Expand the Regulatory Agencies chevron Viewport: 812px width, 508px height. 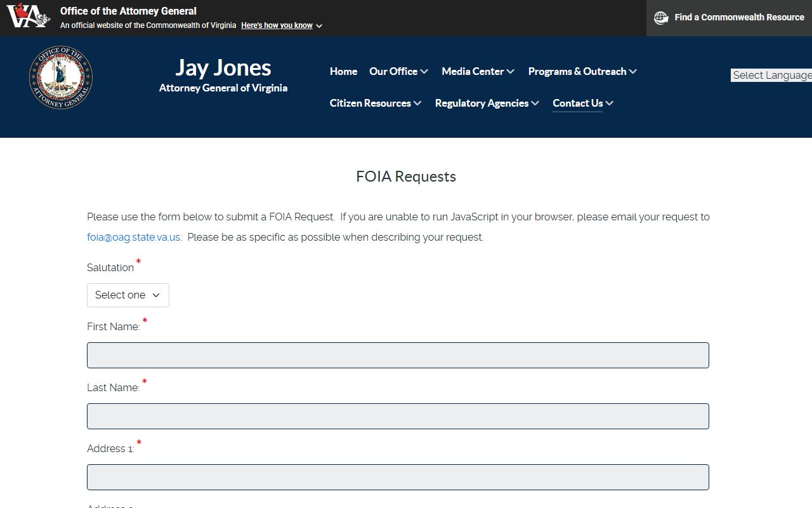535,104
